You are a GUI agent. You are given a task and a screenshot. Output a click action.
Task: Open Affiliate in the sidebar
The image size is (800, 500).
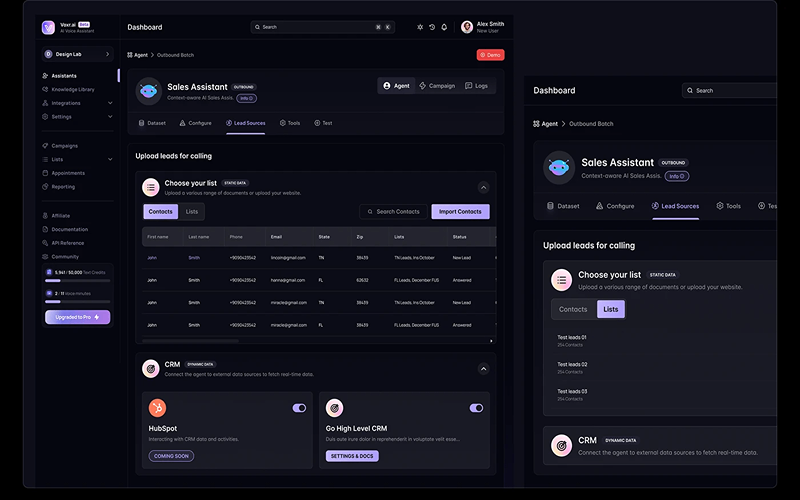click(x=60, y=216)
